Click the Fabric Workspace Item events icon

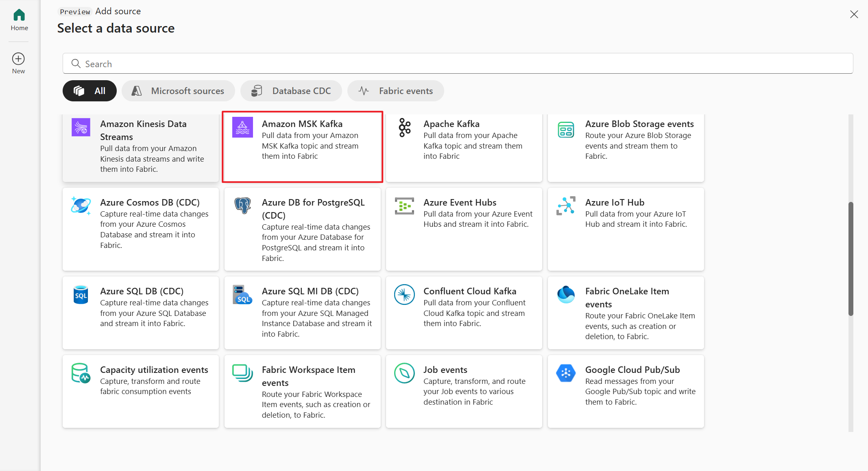pyautogui.click(x=242, y=373)
